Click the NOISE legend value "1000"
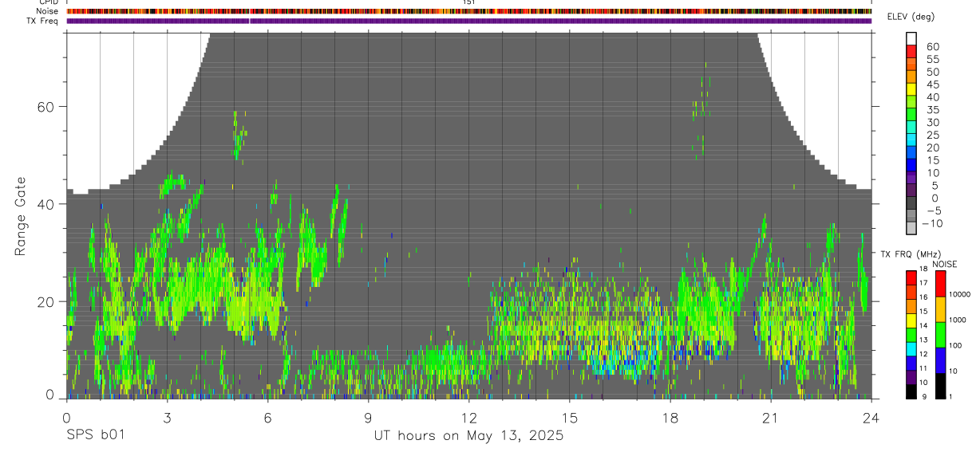The image size is (980, 452). click(958, 320)
